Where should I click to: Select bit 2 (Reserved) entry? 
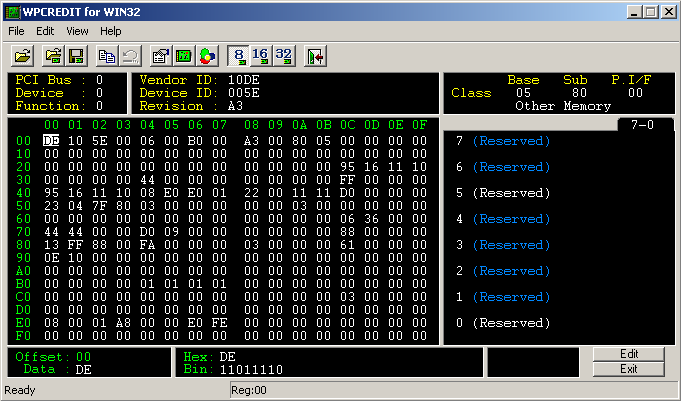point(503,271)
